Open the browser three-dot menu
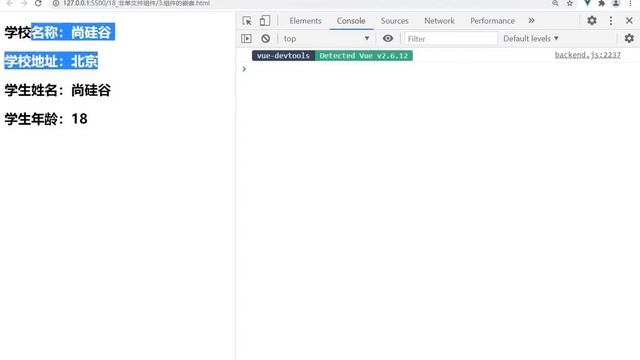 click(x=630, y=3)
